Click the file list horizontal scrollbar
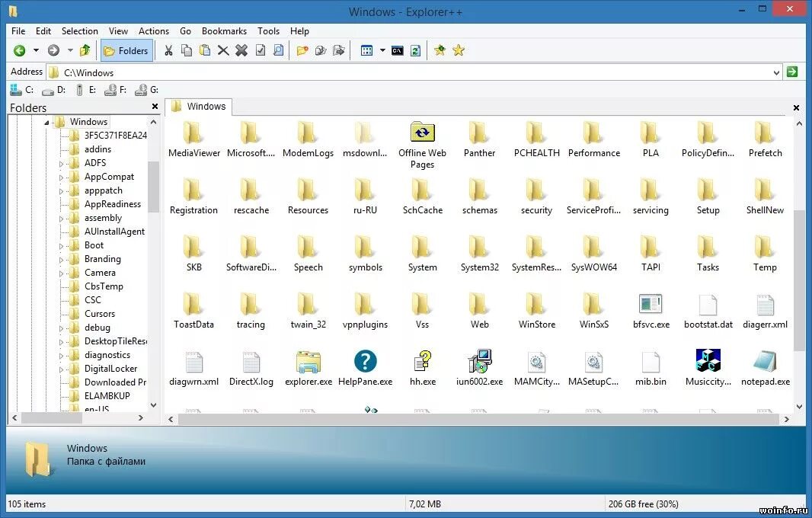This screenshot has height=518, width=812. coord(478,419)
